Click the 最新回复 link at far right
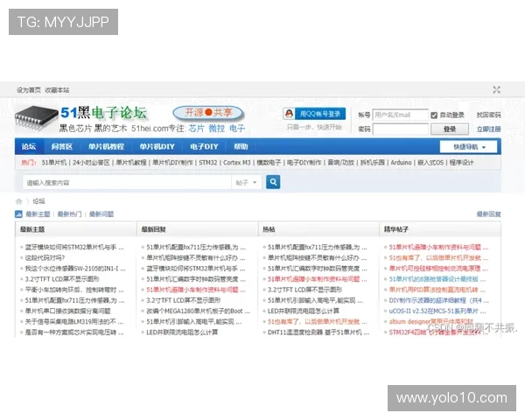 488,214
